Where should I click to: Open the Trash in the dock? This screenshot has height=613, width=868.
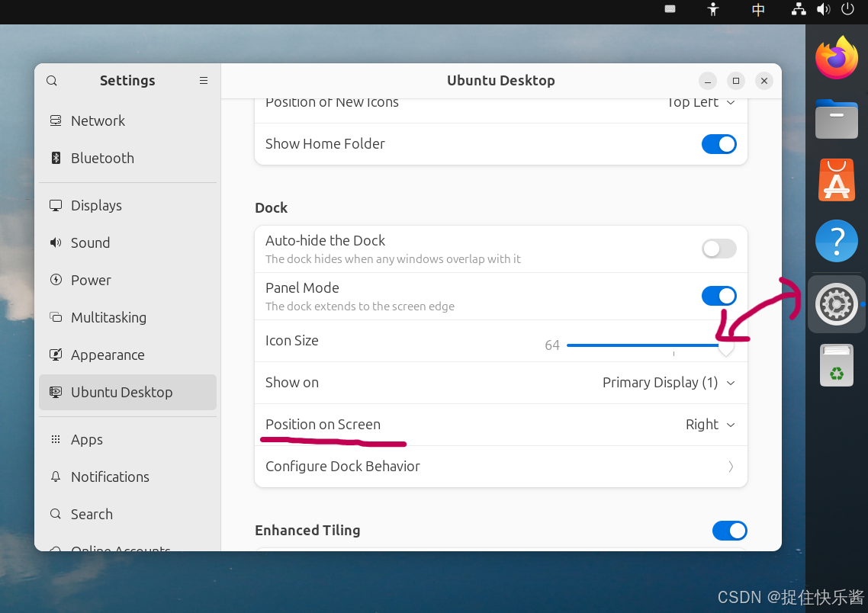837,365
